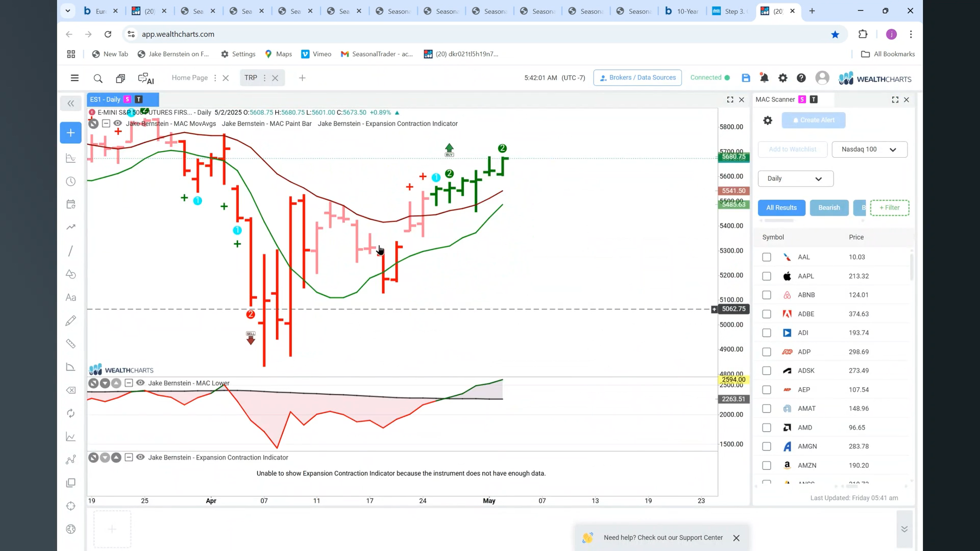Click the + Filter button
This screenshot has width=980, height=551.
pos(890,208)
